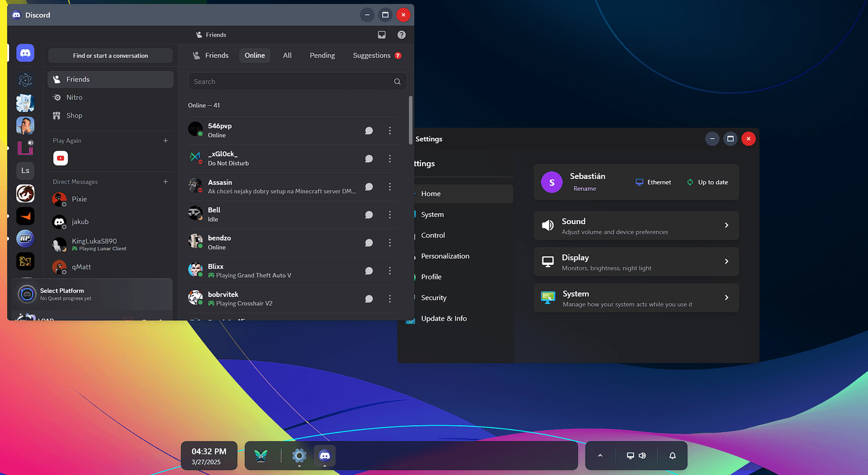Image resolution: width=868 pixels, height=475 pixels.
Task: Open the Discord home button in server sidebar
Action: click(25, 53)
